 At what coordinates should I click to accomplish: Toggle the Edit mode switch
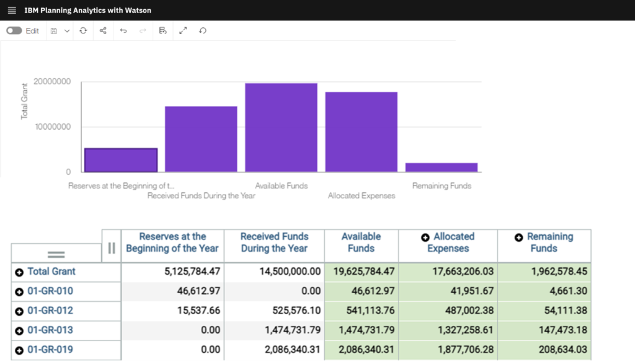(14, 30)
